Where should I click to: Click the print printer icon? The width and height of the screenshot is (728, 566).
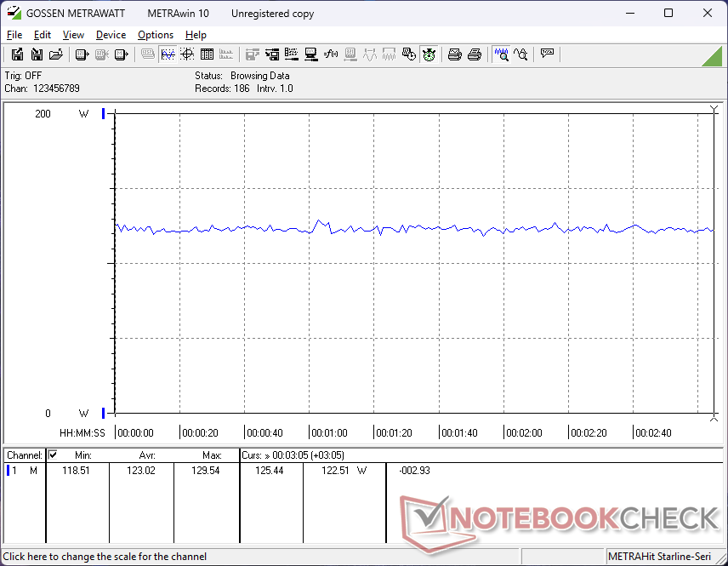474,54
